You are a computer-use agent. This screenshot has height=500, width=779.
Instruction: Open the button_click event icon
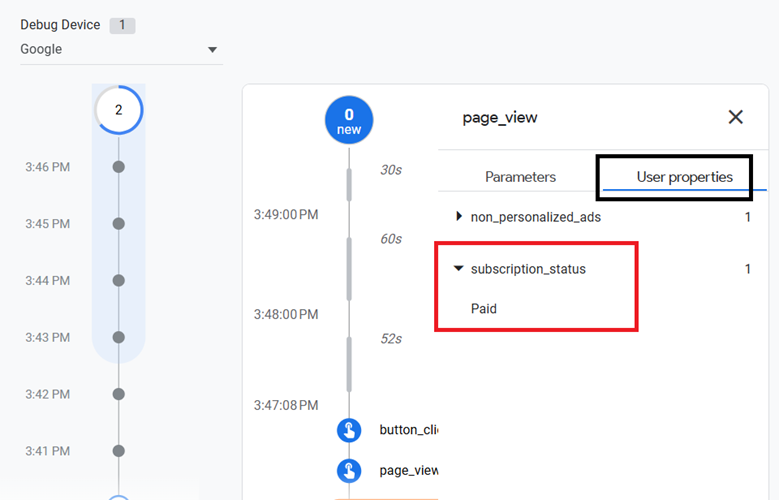(x=349, y=430)
